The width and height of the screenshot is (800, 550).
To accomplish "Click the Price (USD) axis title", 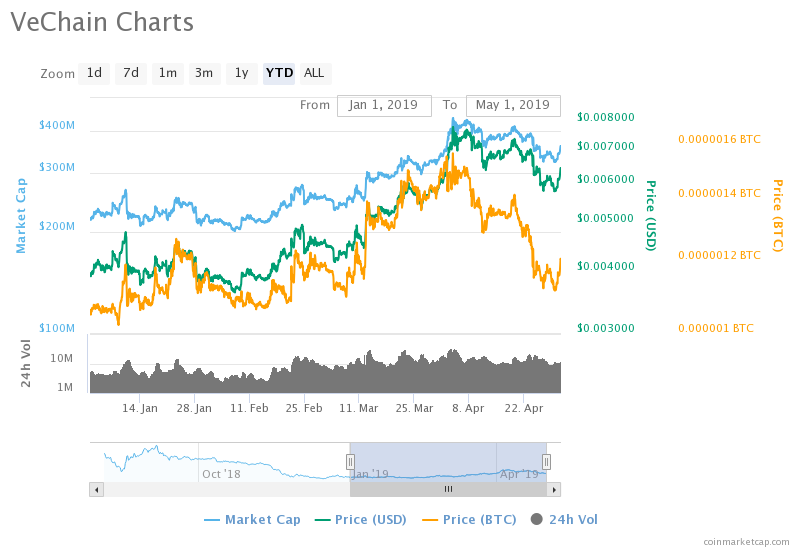I will (x=651, y=215).
